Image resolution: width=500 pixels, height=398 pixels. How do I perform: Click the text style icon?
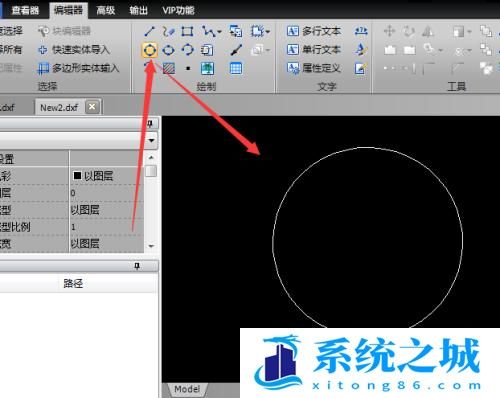click(361, 50)
